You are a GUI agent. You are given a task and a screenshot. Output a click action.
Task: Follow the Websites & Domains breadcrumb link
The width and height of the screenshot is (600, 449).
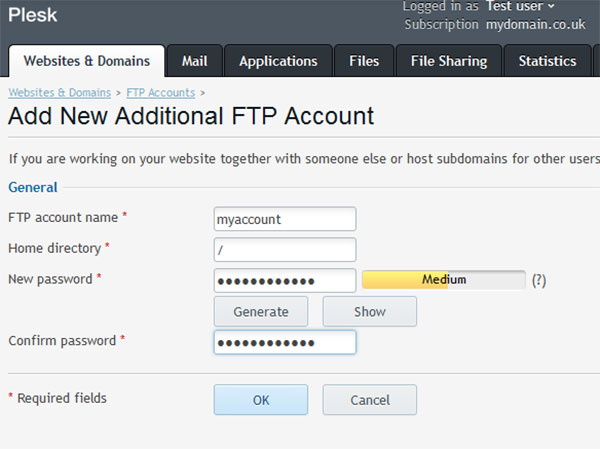(60, 93)
